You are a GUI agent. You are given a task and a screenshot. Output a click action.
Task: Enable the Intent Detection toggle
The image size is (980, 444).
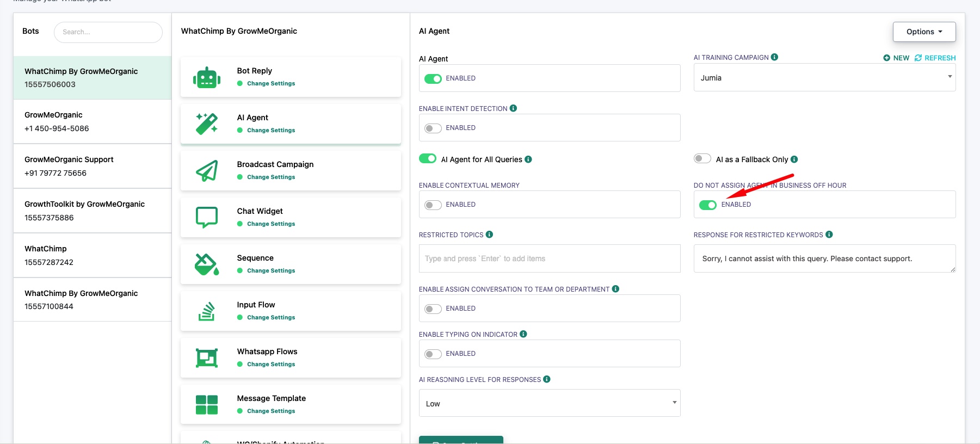pos(433,128)
